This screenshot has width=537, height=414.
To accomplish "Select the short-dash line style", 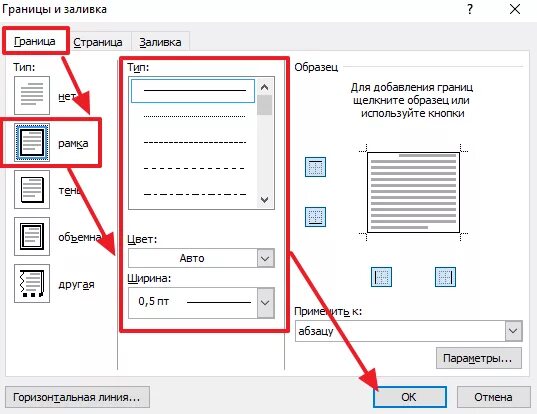I will tap(194, 142).
